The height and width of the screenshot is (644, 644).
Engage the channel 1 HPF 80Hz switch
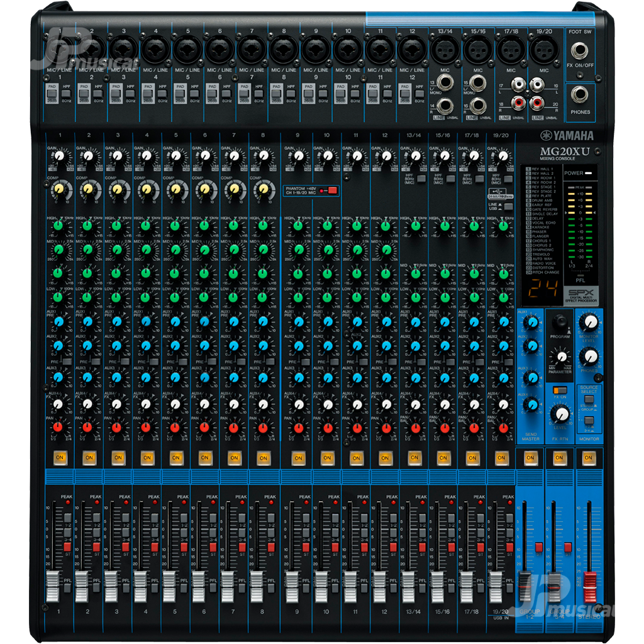click(x=66, y=94)
